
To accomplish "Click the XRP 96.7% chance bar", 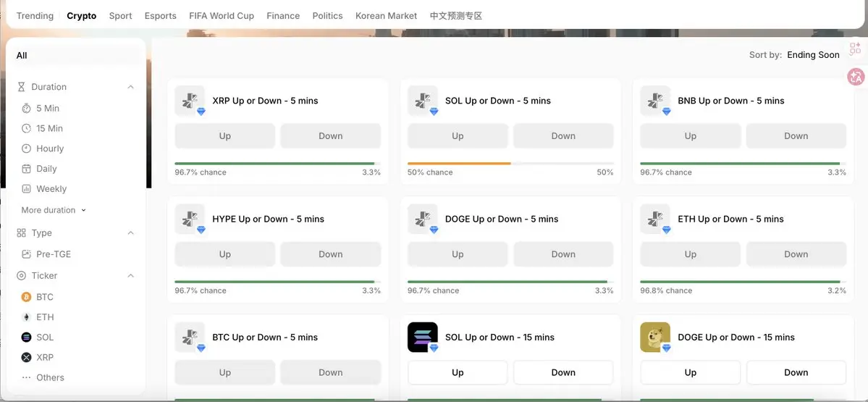I will [274, 164].
